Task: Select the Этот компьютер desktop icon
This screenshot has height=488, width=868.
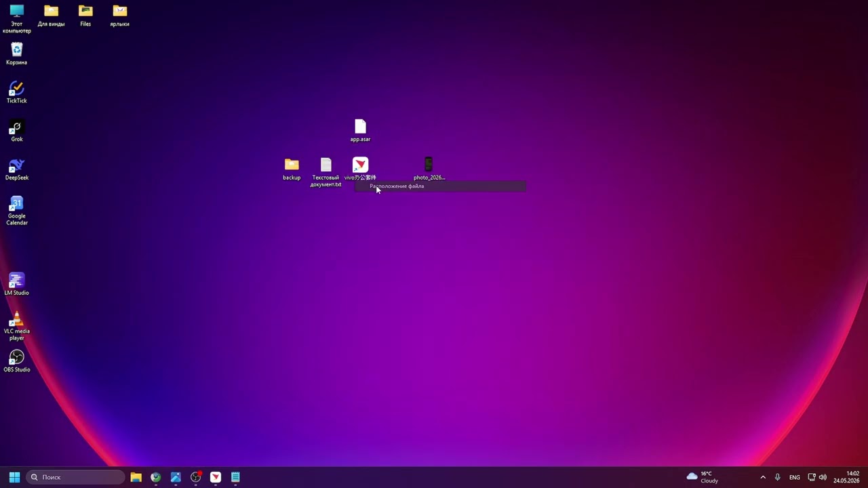Action: (17, 19)
